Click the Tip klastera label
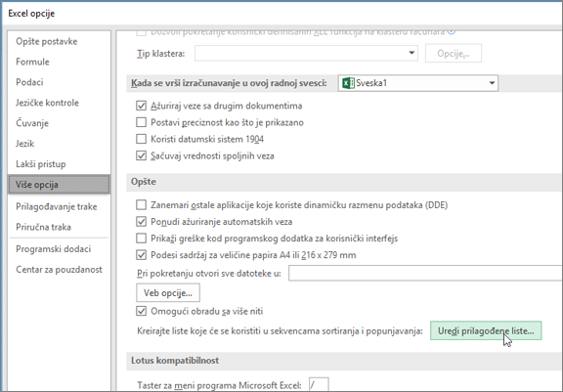The image size is (563, 392). click(161, 54)
